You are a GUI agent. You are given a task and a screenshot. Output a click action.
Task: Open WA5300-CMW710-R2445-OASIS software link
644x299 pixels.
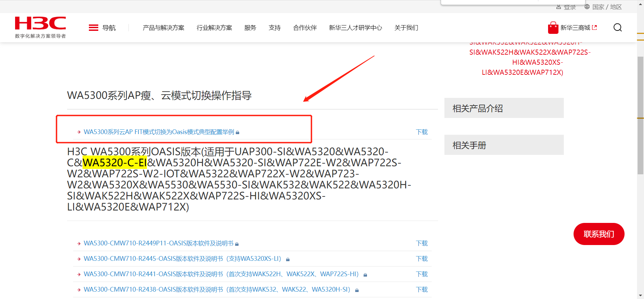pyautogui.click(x=182, y=258)
